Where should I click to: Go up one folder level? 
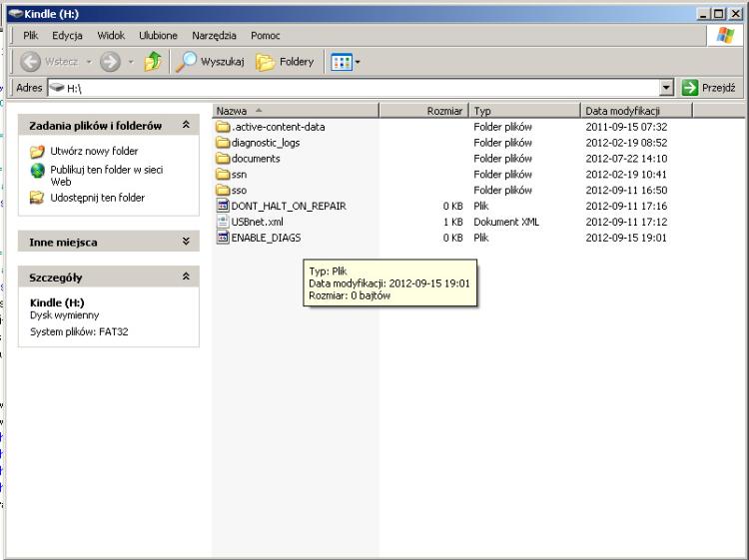(153, 62)
